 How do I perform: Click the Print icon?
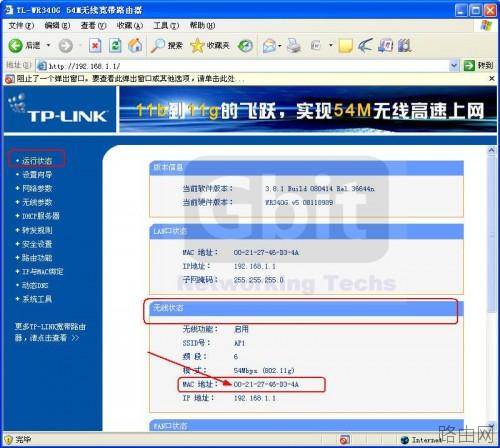[x=294, y=45]
